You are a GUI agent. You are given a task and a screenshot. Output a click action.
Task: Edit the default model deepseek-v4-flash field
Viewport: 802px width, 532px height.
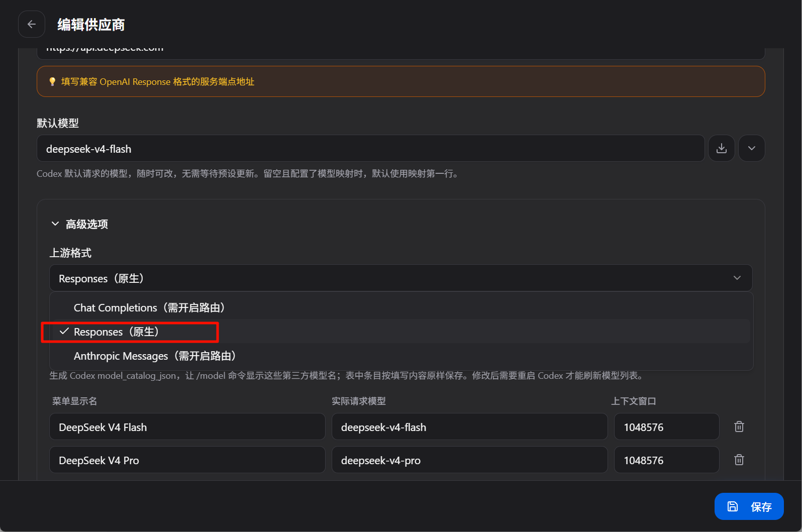coord(370,148)
